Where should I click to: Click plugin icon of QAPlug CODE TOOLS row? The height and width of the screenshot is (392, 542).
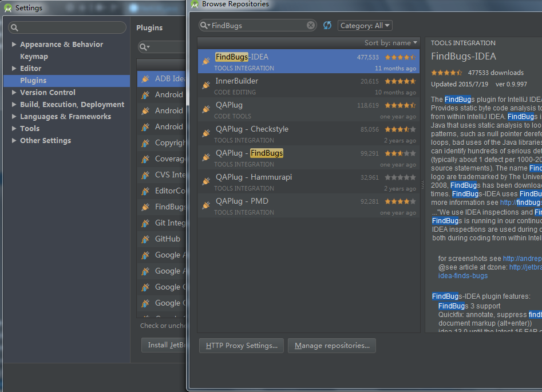(x=206, y=109)
